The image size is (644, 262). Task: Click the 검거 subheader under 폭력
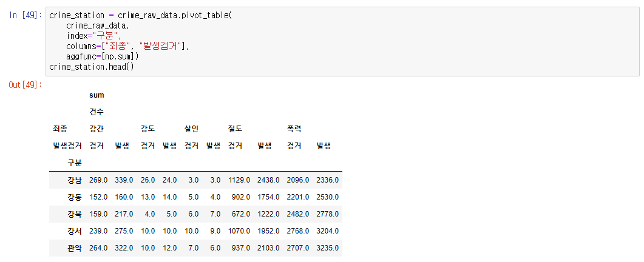(x=294, y=146)
